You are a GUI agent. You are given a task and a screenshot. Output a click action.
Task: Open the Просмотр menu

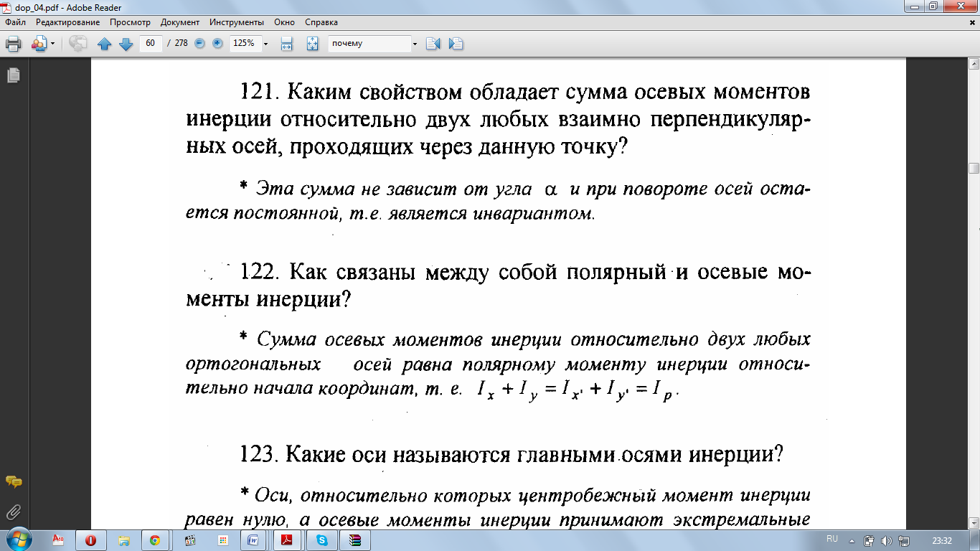click(x=130, y=22)
